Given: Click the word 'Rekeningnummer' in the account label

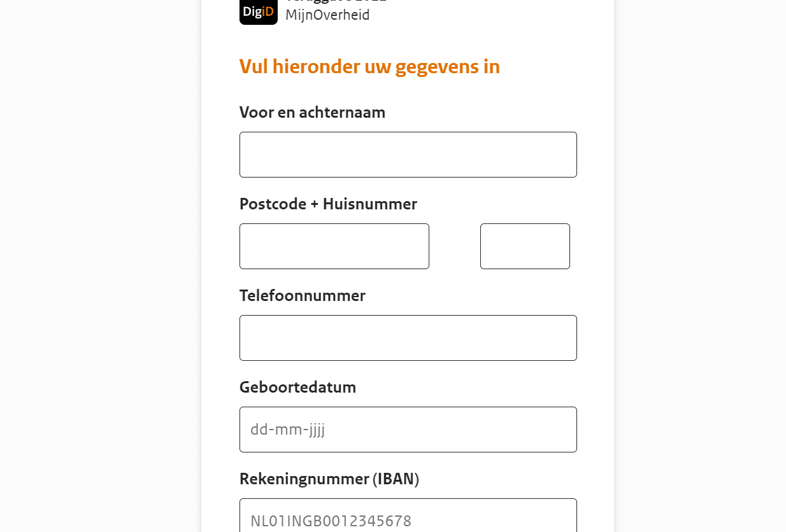Looking at the screenshot, I should (304, 479).
